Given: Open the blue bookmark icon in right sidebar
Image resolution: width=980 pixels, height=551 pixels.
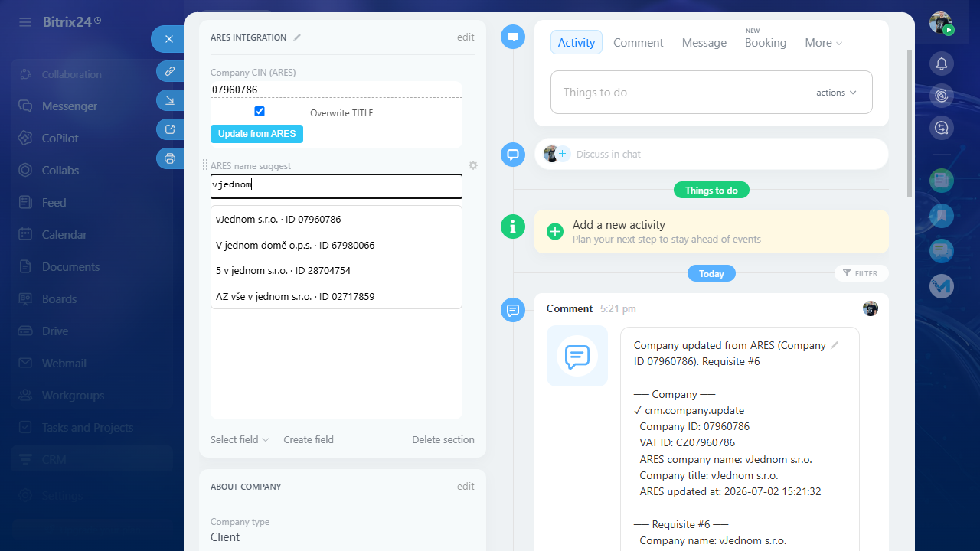Looking at the screenshot, I should pyautogui.click(x=942, y=216).
